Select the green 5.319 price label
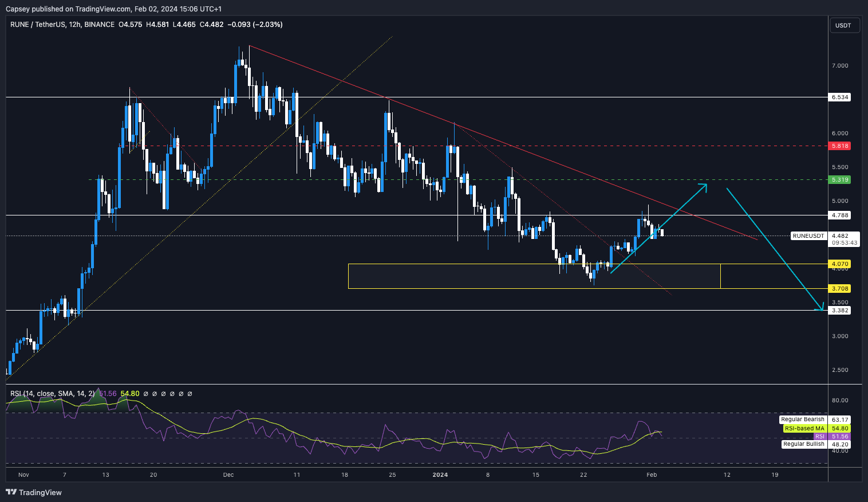 pos(840,179)
